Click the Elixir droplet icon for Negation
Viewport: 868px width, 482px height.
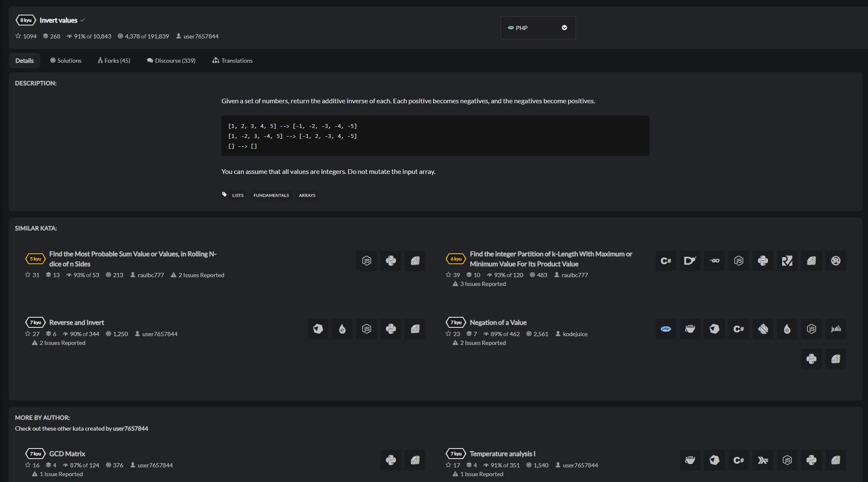tap(787, 329)
